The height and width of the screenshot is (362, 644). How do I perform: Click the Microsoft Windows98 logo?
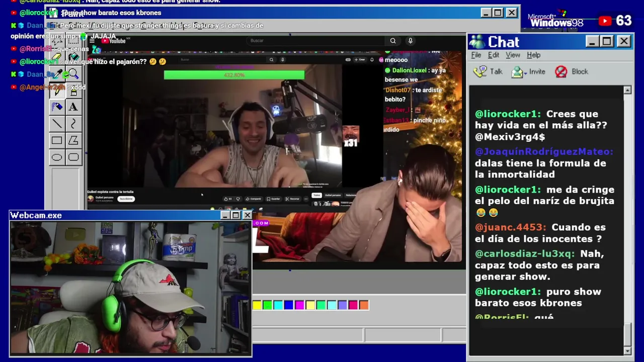(x=556, y=20)
